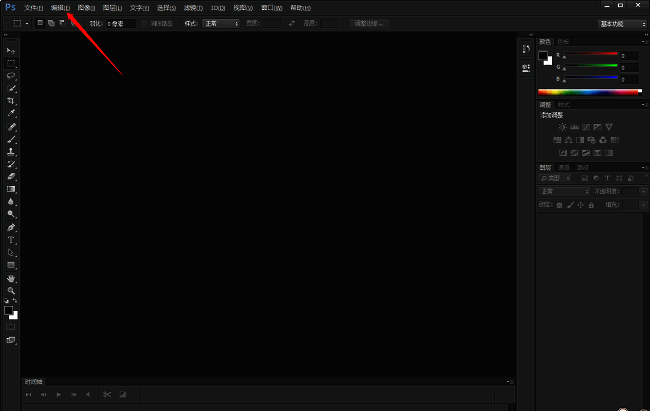This screenshot has height=411, width=650.
Task: Open the 样式 style dropdown in options bar
Action: coord(221,22)
